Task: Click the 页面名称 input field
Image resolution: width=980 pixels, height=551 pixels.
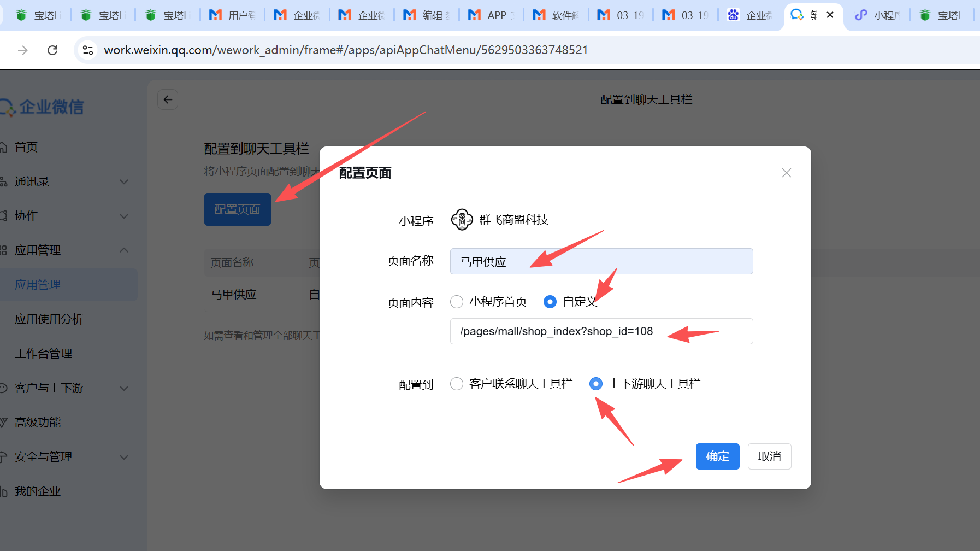Action: click(601, 261)
